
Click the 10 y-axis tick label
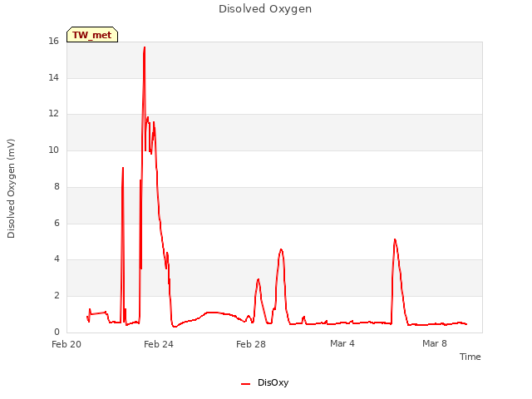pos(53,150)
